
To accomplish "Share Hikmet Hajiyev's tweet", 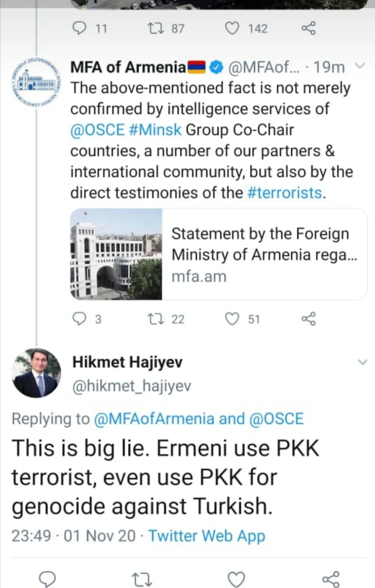I will (330, 579).
